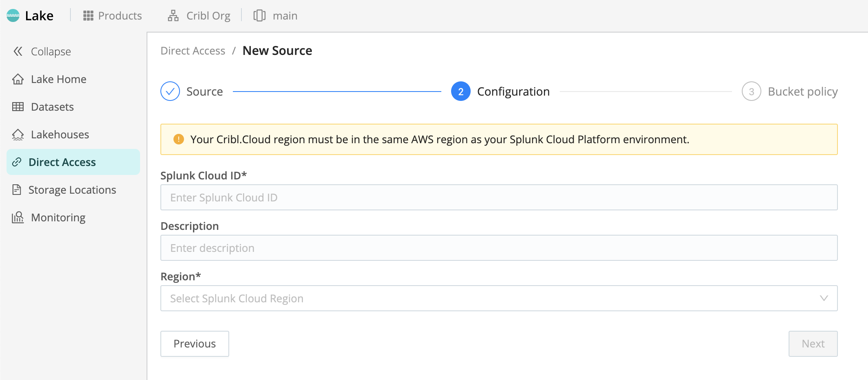Screen dimensions: 868x380
Task: Open Storage Locations from the sidebar
Action: (72, 190)
